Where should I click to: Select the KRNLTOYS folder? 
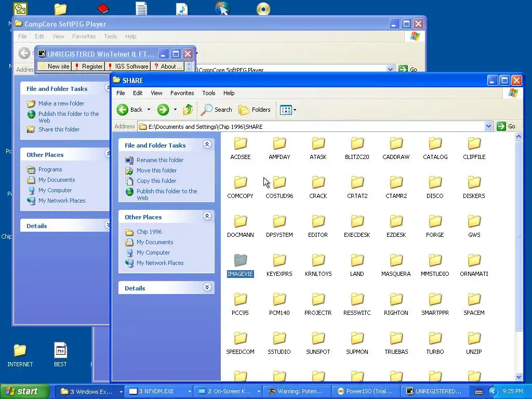click(x=318, y=265)
